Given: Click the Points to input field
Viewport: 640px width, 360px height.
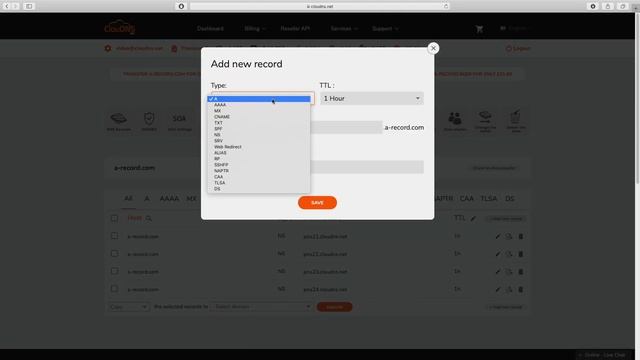Looking at the screenshot, I should pyautogui.click(x=367, y=167).
